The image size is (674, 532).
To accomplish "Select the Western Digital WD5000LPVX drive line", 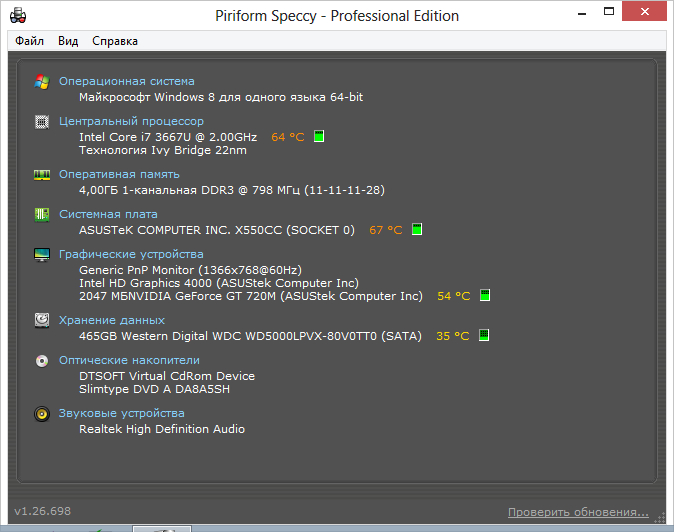I will [250, 336].
